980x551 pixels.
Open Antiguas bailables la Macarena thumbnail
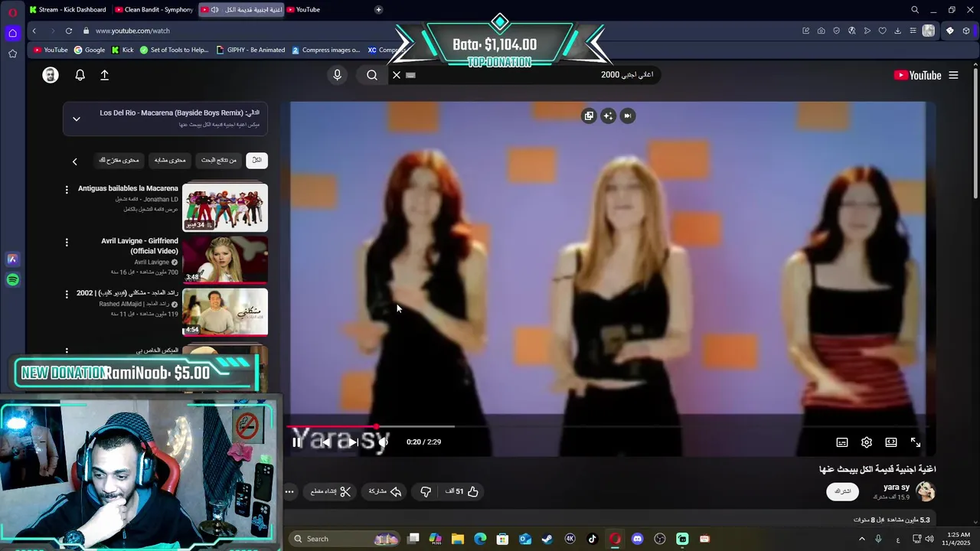(x=225, y=207)
